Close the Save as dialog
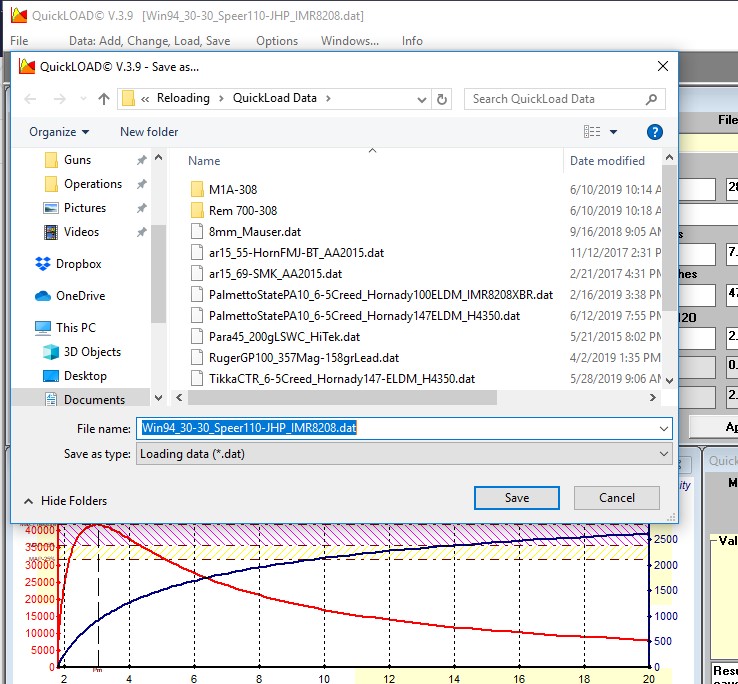Screen dimensions: 738x684 [663, 66]
